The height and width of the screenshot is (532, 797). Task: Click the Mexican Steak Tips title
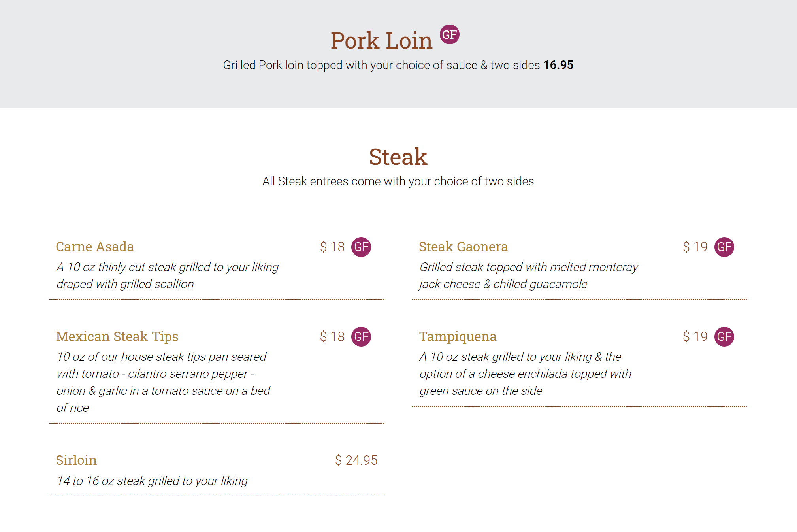[117, 337]
